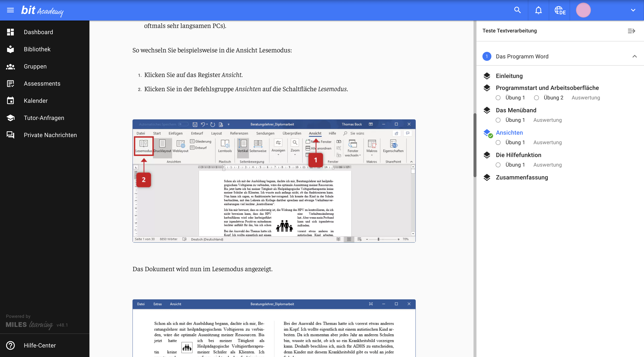Collapse the Das Programm Word section
The height and width of the screenshot is (357, 644).
[x=634, y=56]
